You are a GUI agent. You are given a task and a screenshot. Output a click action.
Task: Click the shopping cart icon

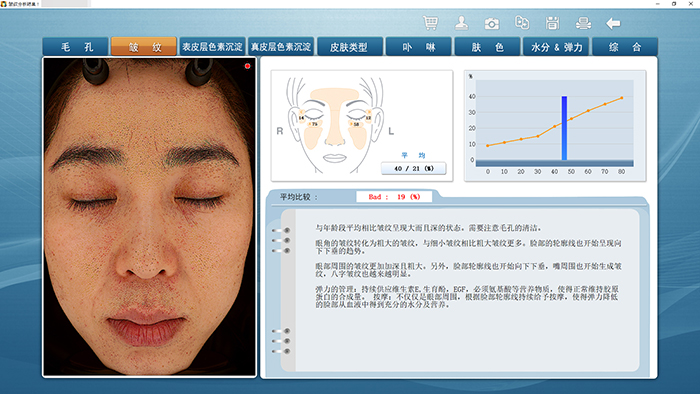coord(430,23)
